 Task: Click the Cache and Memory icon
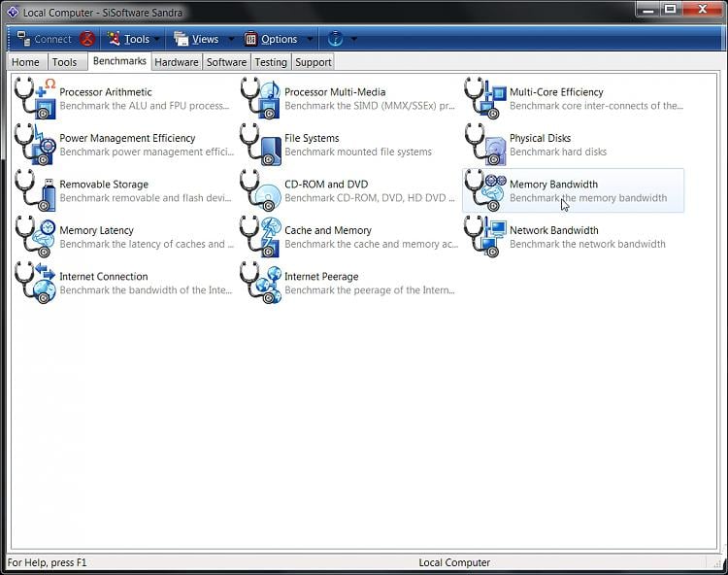pos(261,236)
